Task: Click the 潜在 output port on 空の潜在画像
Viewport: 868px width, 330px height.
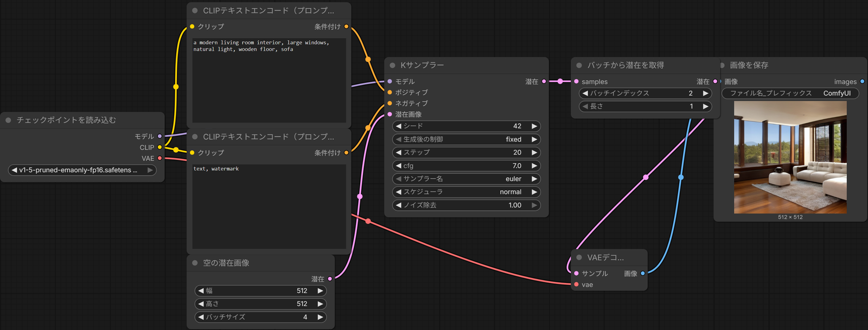Action: click(330, 279)
